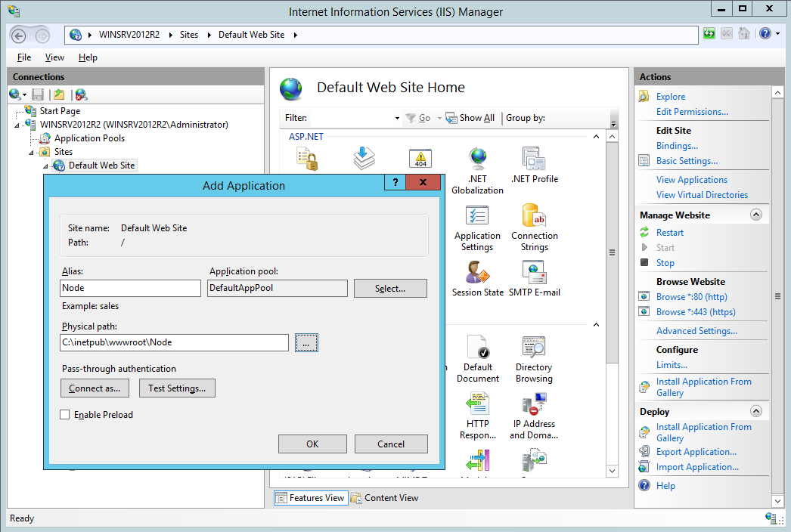Click the Bindings... link
Screen dimensions: 791x532
pyautogui.click(x=677, y=146)
